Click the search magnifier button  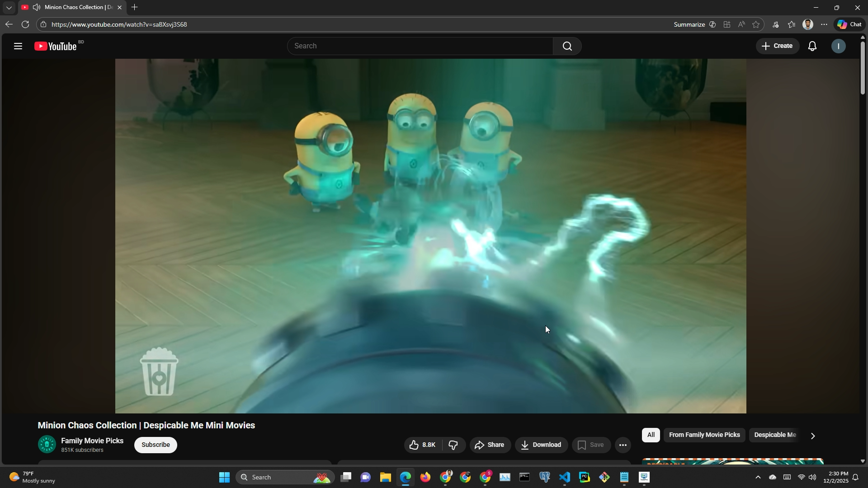coord(567,46)
